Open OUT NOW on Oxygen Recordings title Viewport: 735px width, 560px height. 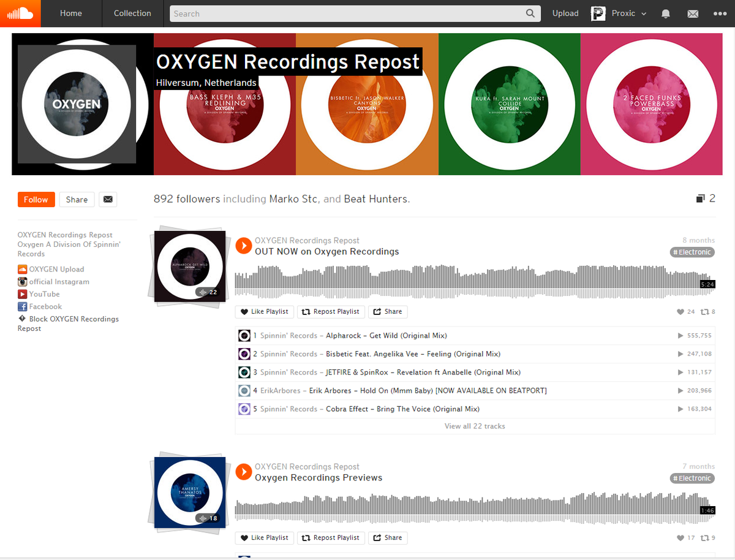point(327,252)
